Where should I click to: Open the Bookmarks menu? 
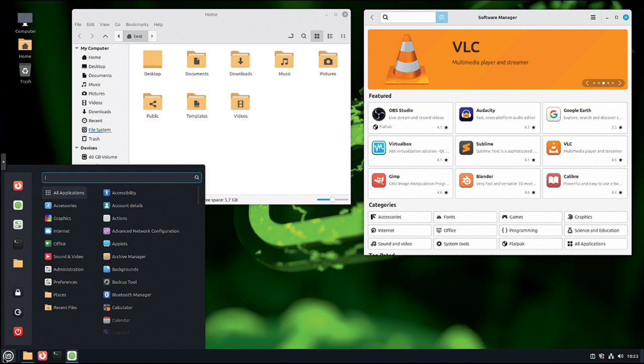pyautogui.click(x=137, y=24)
